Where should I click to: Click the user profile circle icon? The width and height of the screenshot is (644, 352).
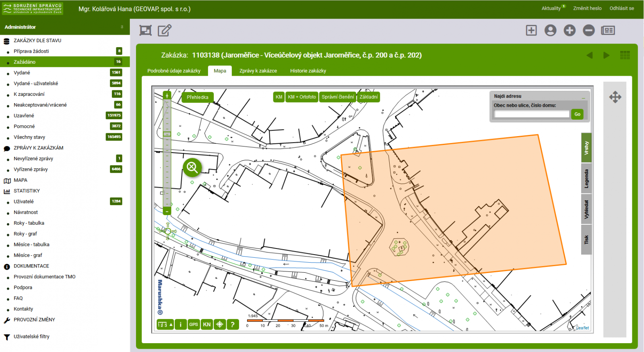point(550,31)
